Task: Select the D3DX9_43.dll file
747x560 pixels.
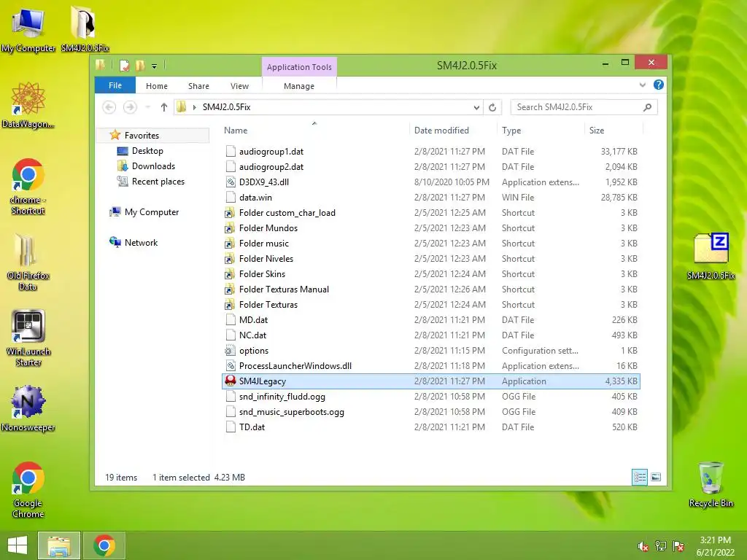Action: point(430,182)
